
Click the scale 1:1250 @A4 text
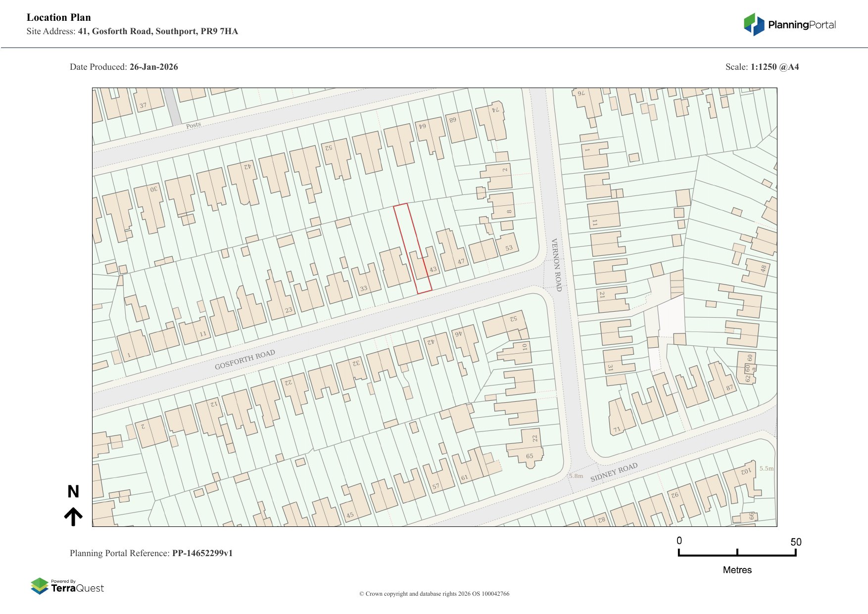click(x=774, y=67)
